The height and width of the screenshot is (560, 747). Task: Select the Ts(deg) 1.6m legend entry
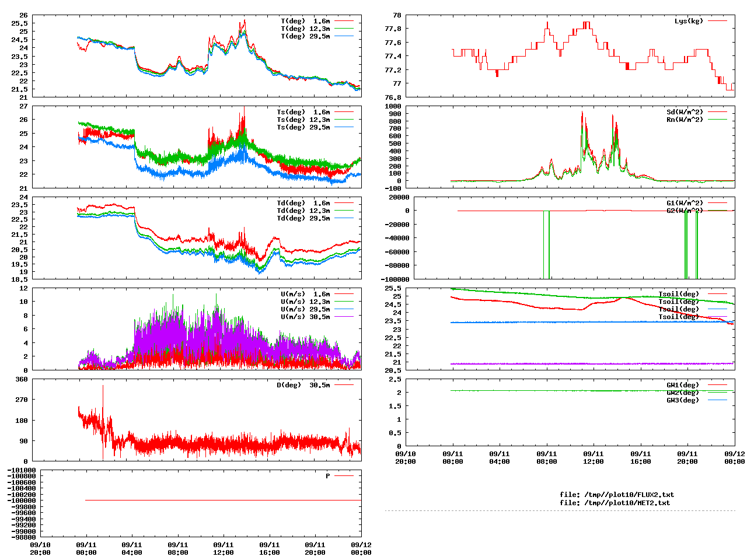click(303, 112)
